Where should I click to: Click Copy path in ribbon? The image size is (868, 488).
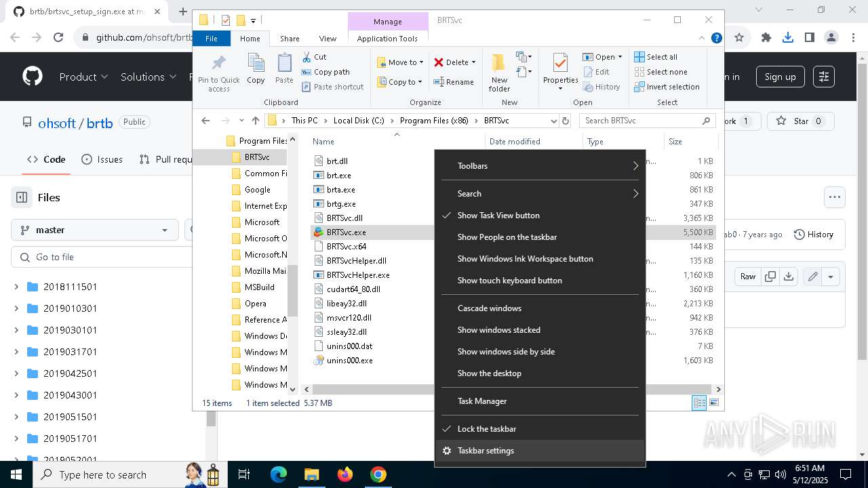pos(325,72)
